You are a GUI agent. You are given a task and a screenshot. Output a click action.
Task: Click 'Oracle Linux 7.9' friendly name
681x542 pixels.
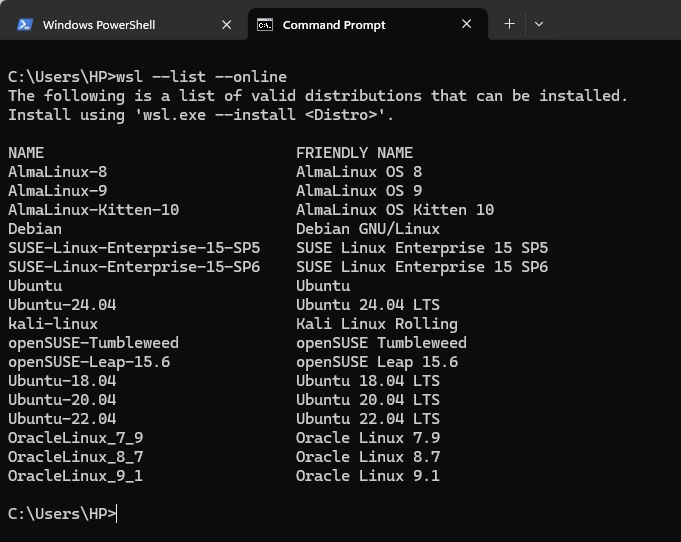click(x=368, y=438)
